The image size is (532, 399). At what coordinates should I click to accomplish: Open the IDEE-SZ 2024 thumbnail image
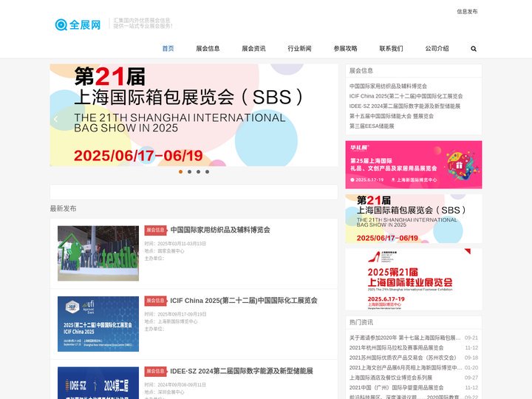click(x=98, y=383)
